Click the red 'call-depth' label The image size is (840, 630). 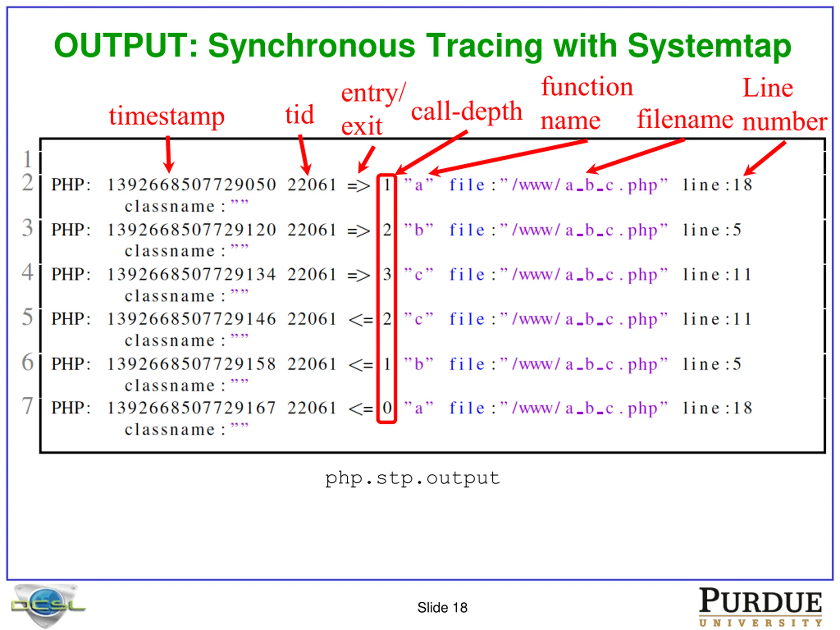(x=467, y=112)
